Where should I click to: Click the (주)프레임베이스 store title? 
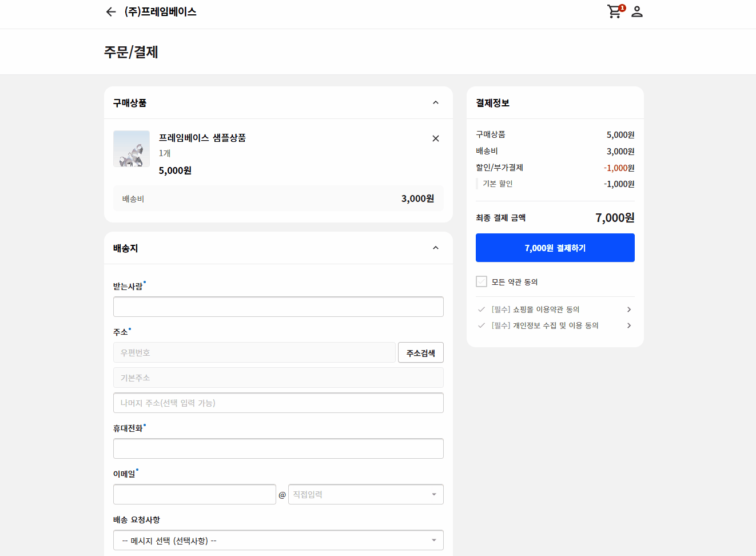coord(161,11)
